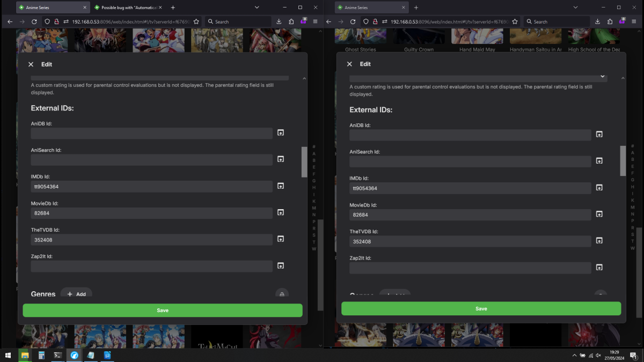Open external lookup icon beside AniSearch Id

pos(280,159)
